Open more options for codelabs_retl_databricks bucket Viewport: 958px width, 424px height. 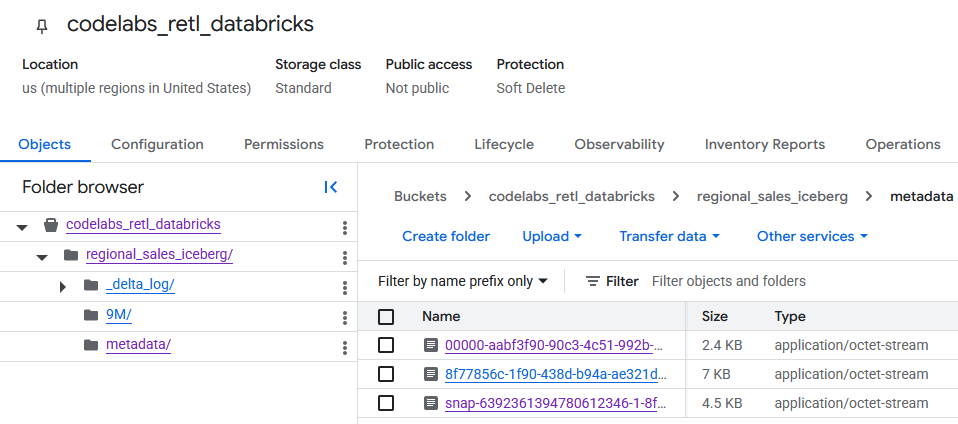[344, 227]
